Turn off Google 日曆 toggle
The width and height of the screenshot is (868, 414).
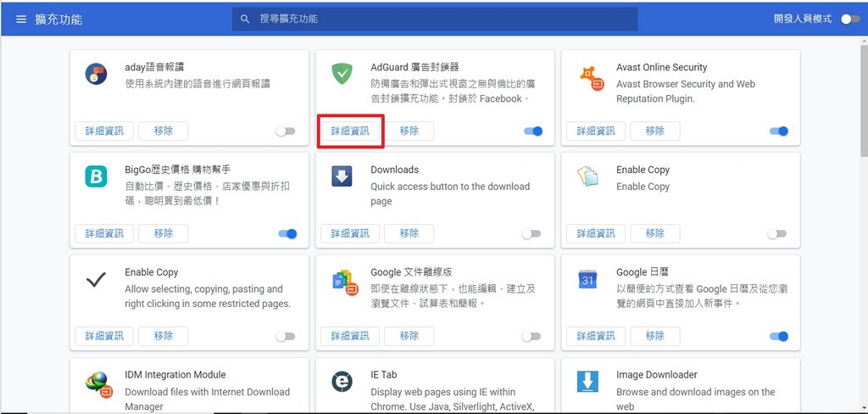click(778, 337)
